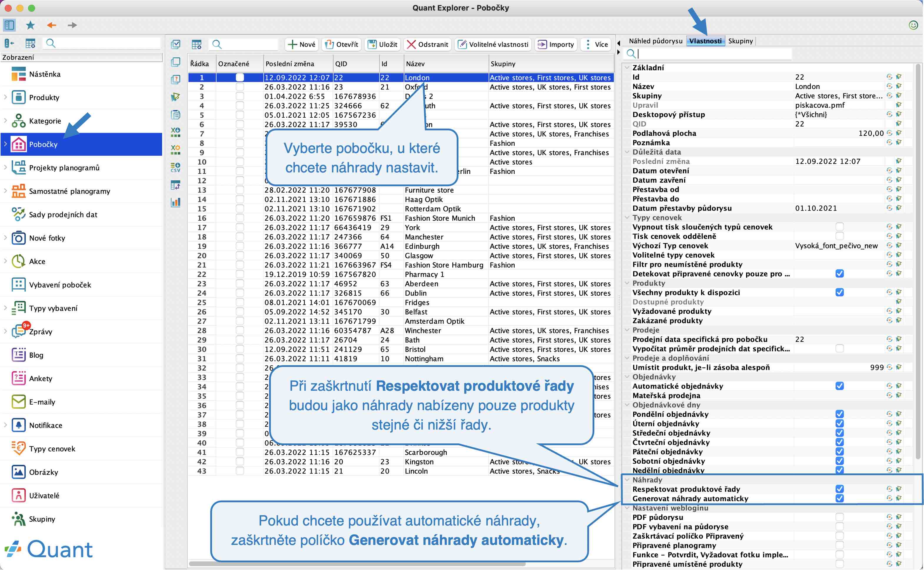Expand the Notifikace tree node arrow
Viewport: 924px width, 572px height.
tap(5, 425)
